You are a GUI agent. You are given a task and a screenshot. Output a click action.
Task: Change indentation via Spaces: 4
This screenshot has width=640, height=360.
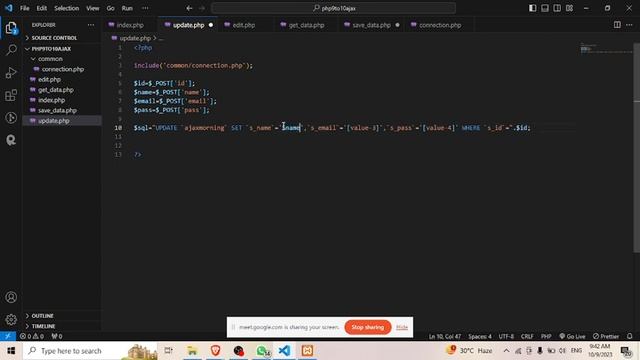point(480,336)
